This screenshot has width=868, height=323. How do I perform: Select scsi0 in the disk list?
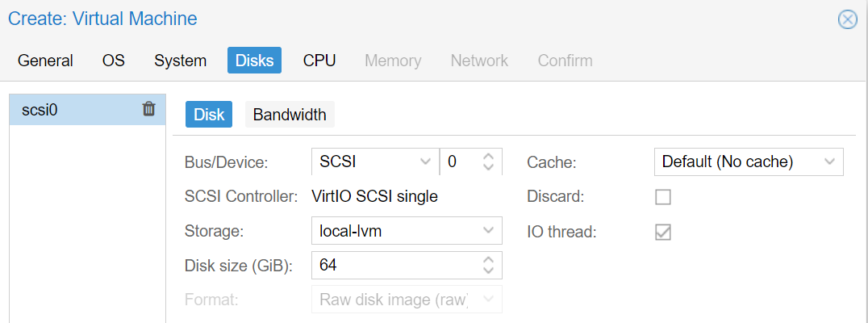[x=87, y=110]
